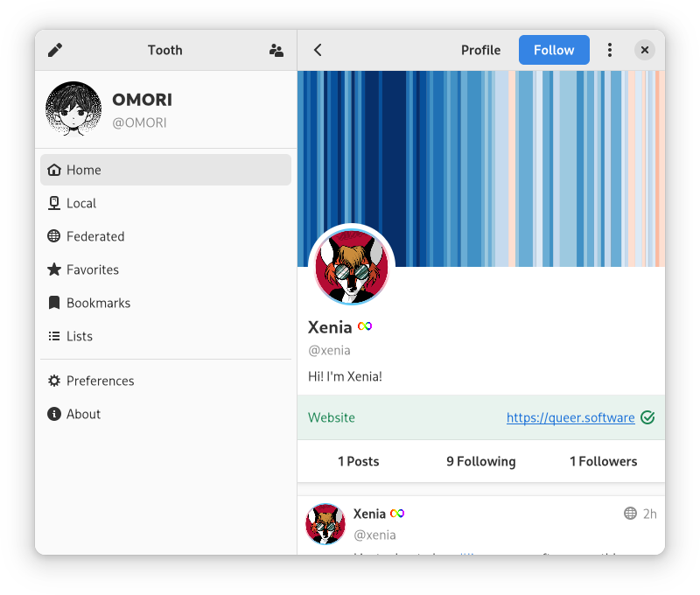700x595 pixels.
Task: Go back using the left chevron
Action: click(318, 50)
